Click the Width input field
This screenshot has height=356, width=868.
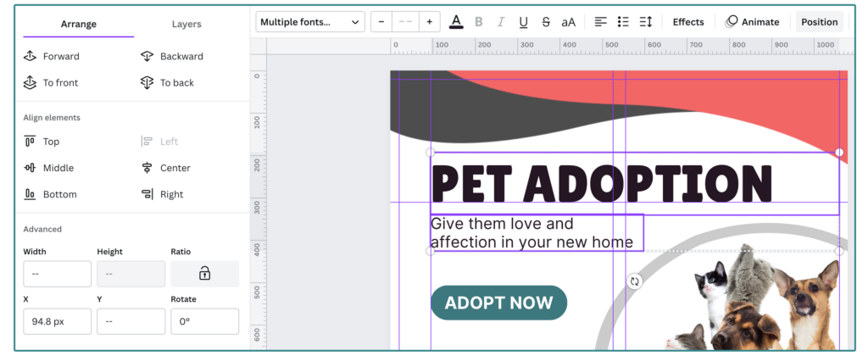57,274
